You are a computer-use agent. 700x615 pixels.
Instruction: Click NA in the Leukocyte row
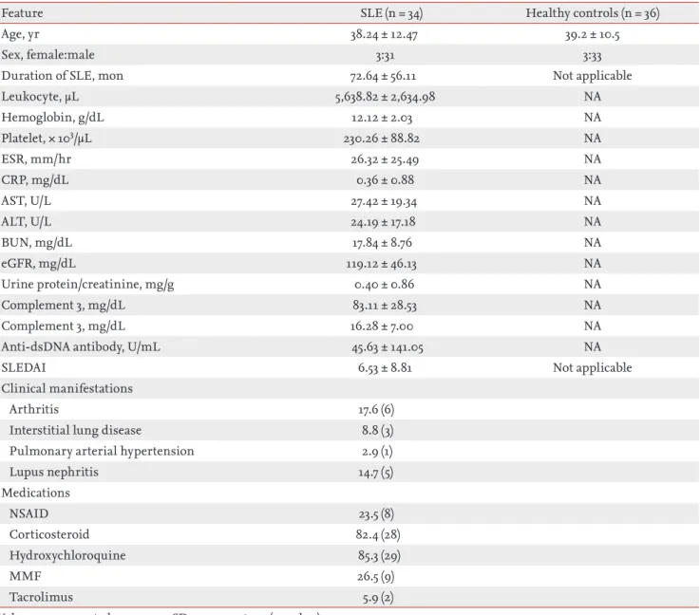coord(593,97)
